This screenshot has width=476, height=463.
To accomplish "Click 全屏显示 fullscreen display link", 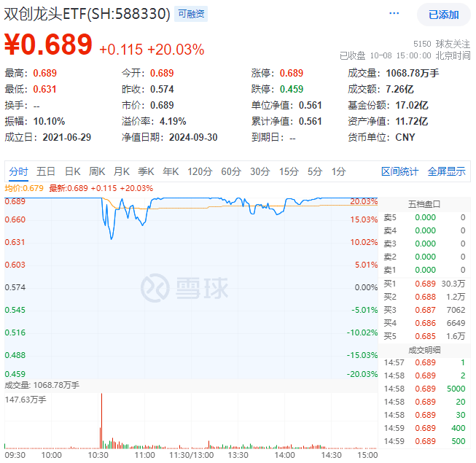I will coord(446,171).
